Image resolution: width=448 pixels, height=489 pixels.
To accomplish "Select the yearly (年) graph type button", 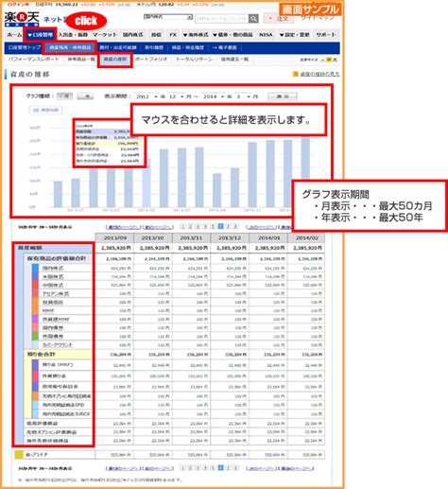I will pos(85,96).
